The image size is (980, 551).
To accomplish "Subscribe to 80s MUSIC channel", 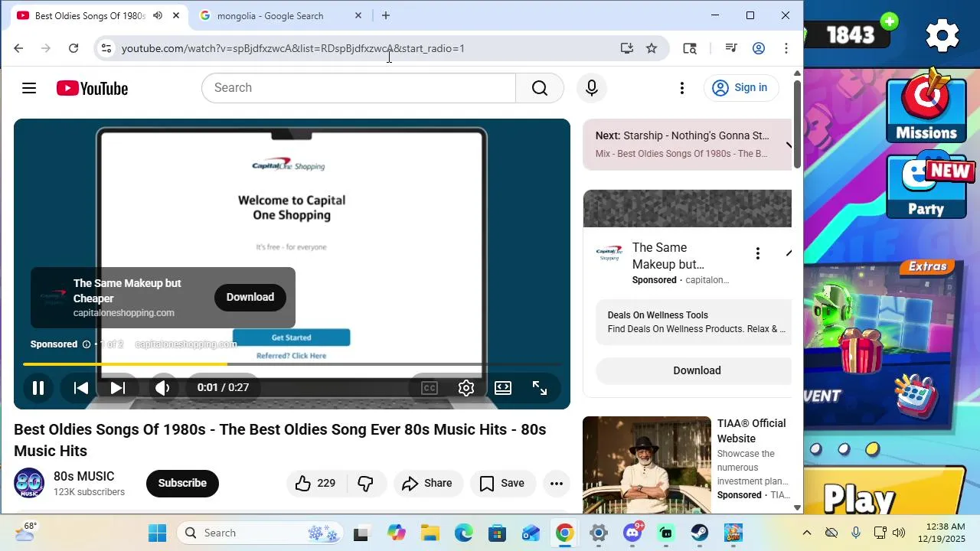I will [x=182, y=483].
